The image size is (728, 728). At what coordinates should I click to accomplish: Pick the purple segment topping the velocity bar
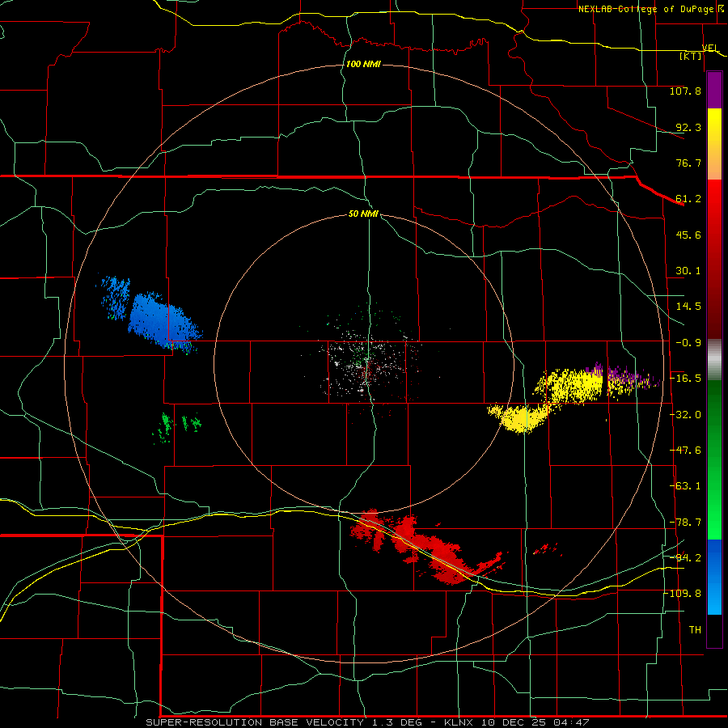pos(714,90)
